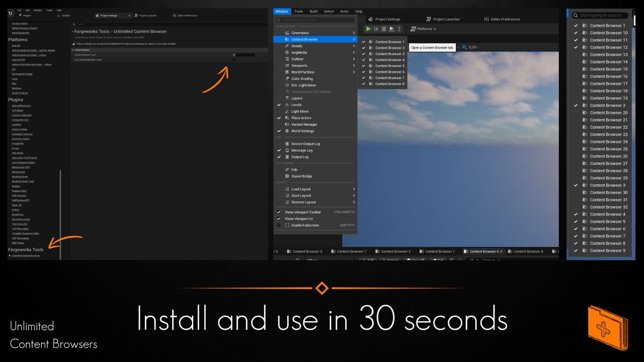Click the folder icon of Content Browser 13
Screen dimensions: 644x362
tap(585, 54)
